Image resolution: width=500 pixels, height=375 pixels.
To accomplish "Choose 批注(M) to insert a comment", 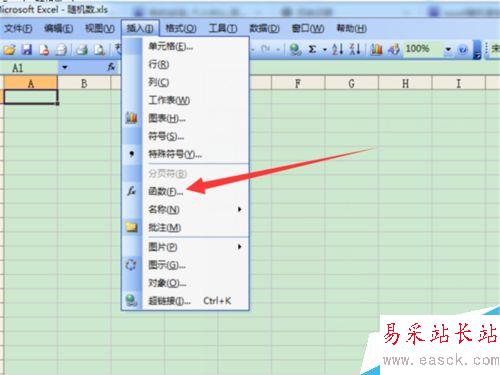I will coord(196,228).
